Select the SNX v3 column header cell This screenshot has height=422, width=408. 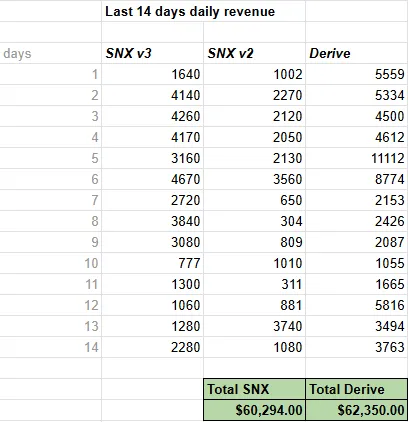click(x=152, y=53)
